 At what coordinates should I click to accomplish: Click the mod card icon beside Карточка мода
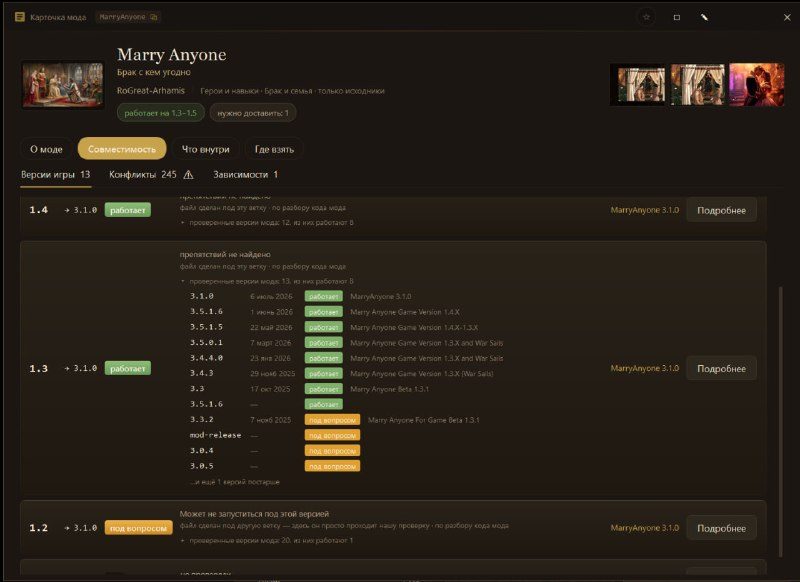[x=19, y=17]
